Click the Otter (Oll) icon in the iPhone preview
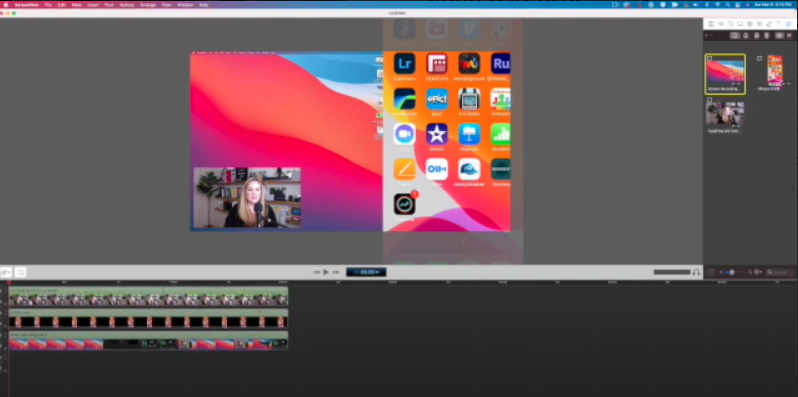 coord(437,169)
